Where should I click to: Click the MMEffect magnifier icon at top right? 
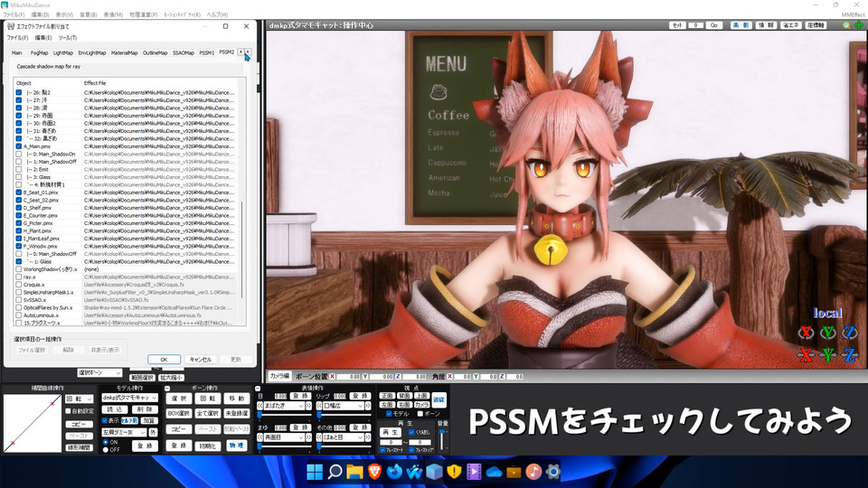point(846,25)
